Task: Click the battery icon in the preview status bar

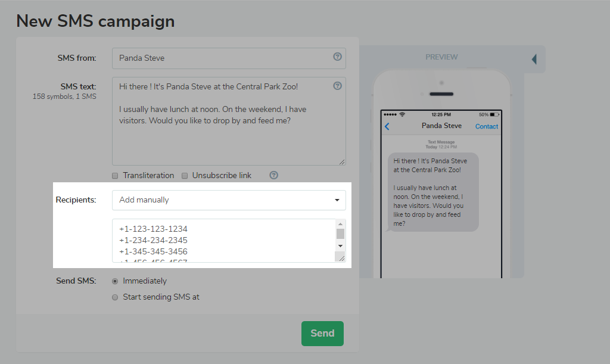Action: [x=496, y=113]
